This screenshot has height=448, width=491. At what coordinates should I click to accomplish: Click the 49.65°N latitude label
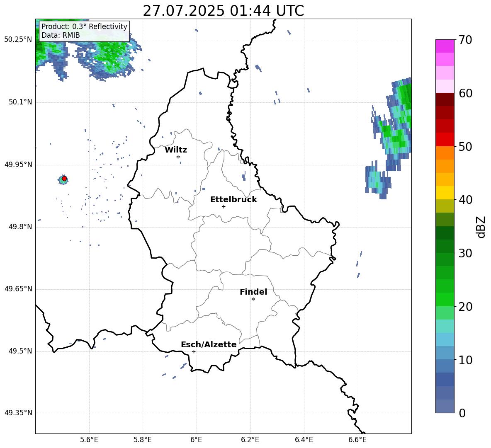pyautogui.click(x=18, y=289)
